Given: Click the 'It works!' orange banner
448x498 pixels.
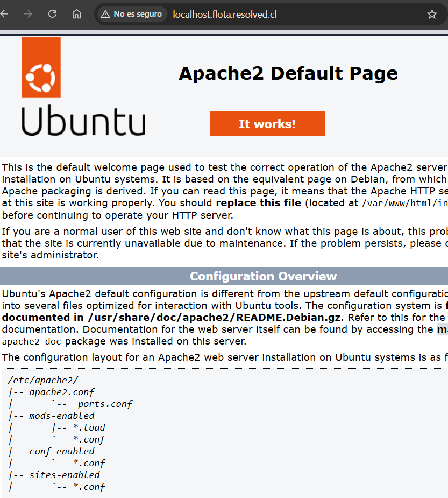Looking at the screenshot, I should pyautogui.click(x=267, y=123).
